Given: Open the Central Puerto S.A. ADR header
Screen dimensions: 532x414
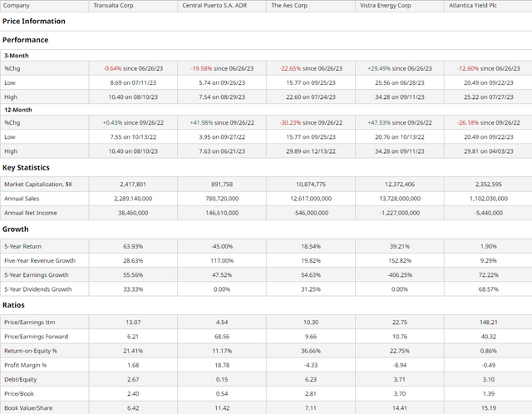Looking at the screenshot, I should (214, 6).
